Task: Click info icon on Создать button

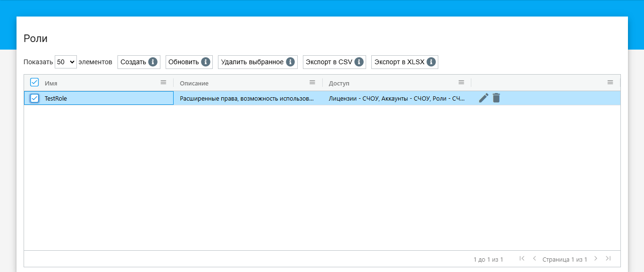Action: [x=152, y=62]
